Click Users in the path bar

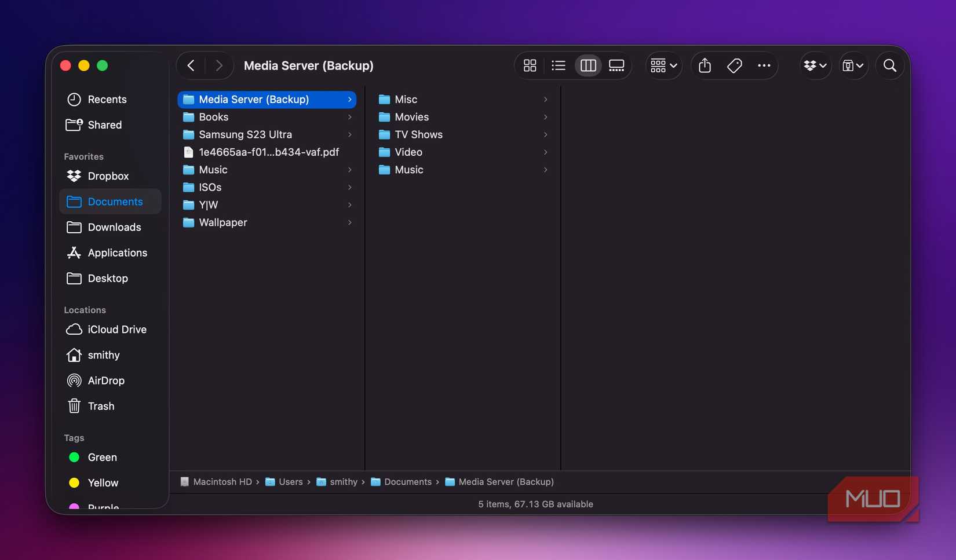coord(290,482)
